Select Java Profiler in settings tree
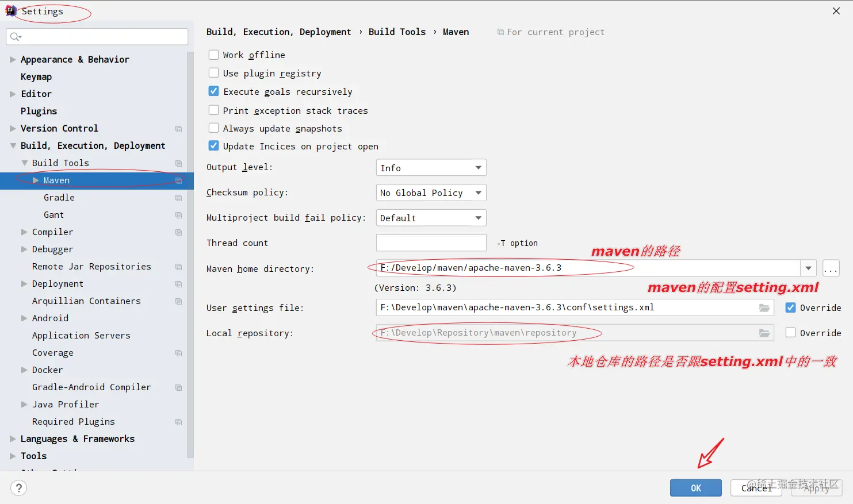 (66, 405)
